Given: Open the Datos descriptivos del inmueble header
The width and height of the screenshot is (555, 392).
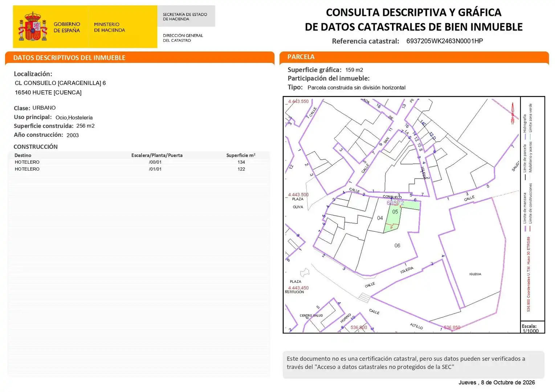Looking at the screenshot, I should (x=140, y=58).
